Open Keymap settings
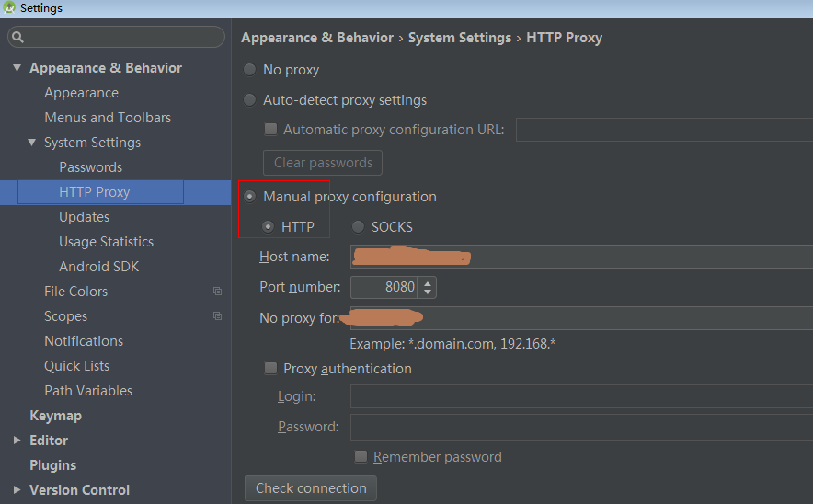Screen dimensions: 813x504 55,416
